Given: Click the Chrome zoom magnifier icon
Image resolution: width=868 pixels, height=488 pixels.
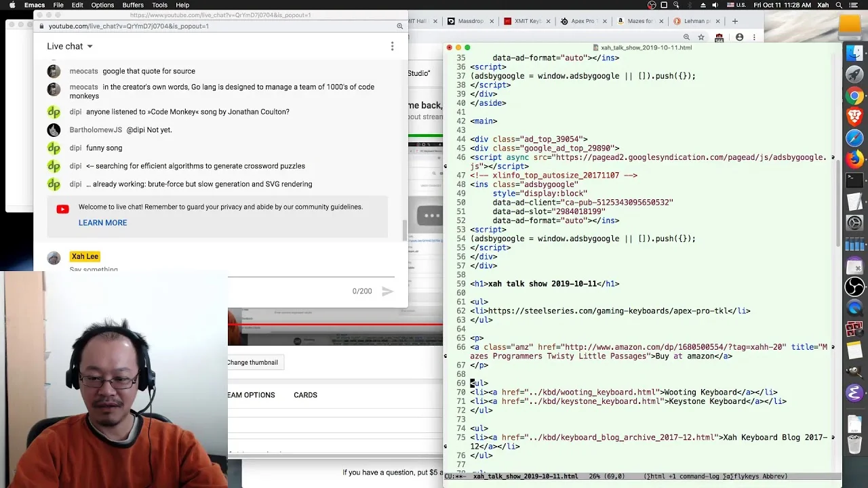Looking at the screenshot, I should [x=687, y=37].
